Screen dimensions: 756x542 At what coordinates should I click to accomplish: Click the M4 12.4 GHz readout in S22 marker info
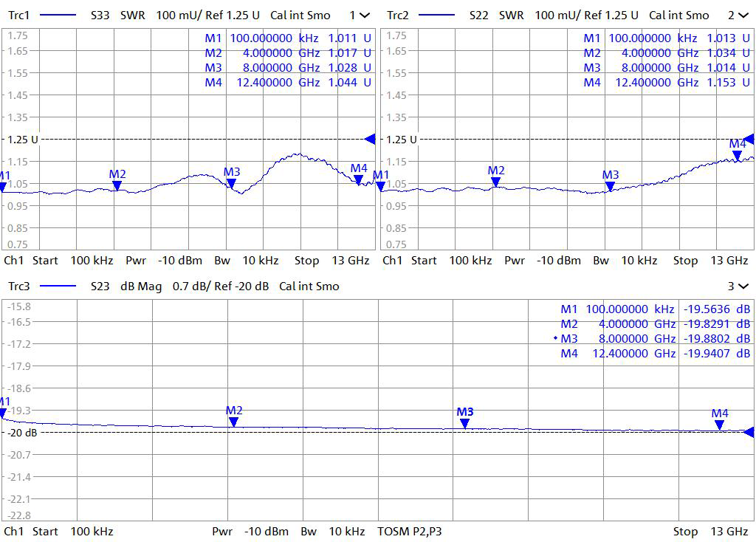pos(659,83)
